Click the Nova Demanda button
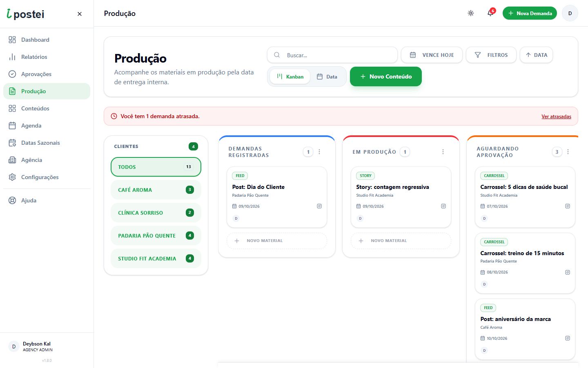Image resolution: width=588 pixels, height=368 pixels. [530, 13]
